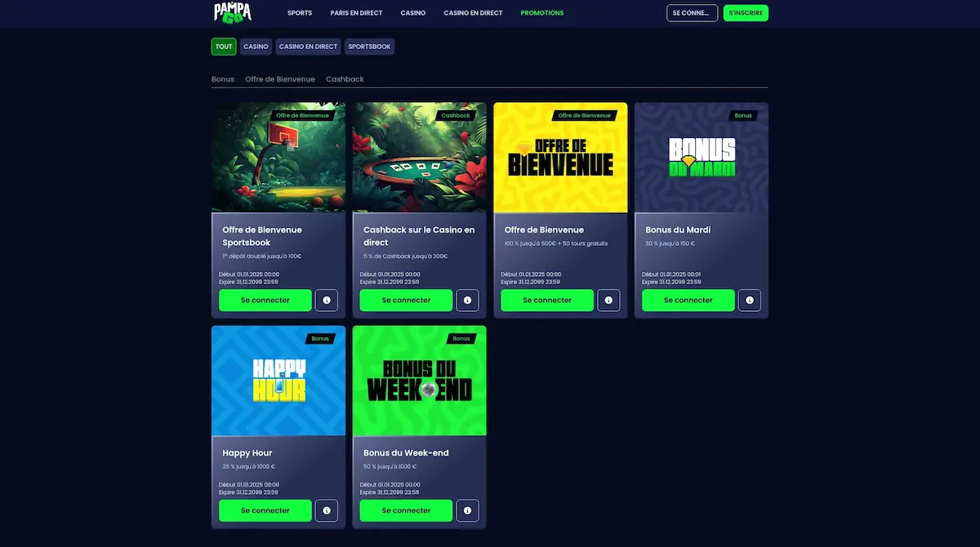Show info for yellow Offre de Bienvenue card
The height and width of the screenshot is (547, 980).
[608, 300]
